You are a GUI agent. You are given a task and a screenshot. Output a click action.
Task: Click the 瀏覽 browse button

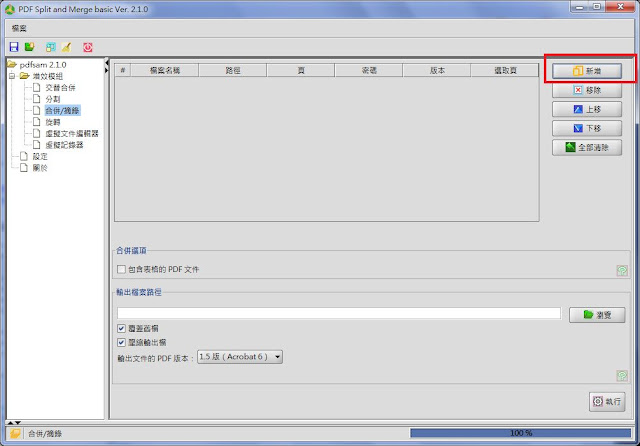[597, 315]
